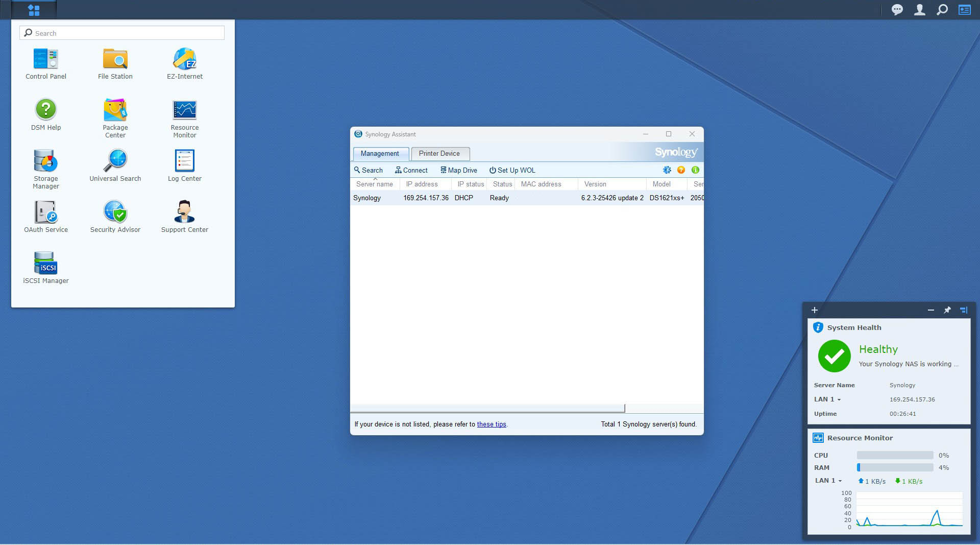980x545 pixels.
Task: Open DSM Help
Action: tap(46, 115)
